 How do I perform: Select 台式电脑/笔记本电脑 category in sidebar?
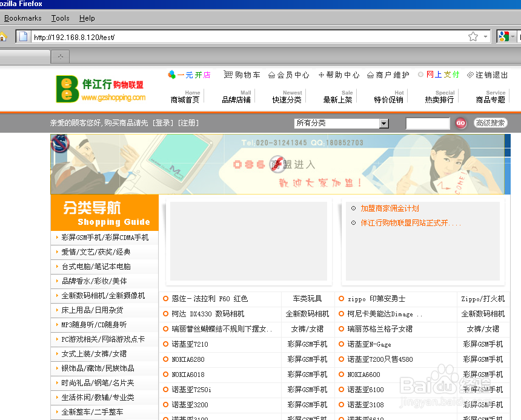[x=96, y=267]
